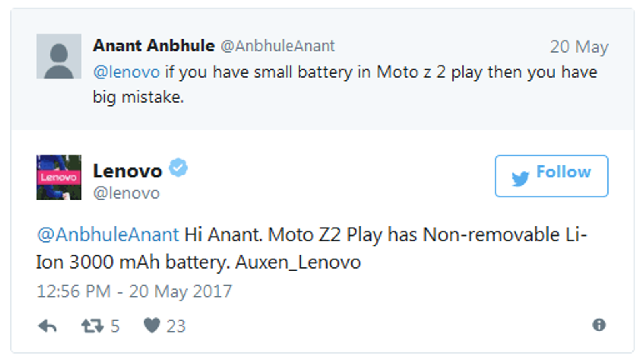Click the retweet count 5
Image resolution: width=644 pixels, height=362 pixels.
(x=115, y=326)
